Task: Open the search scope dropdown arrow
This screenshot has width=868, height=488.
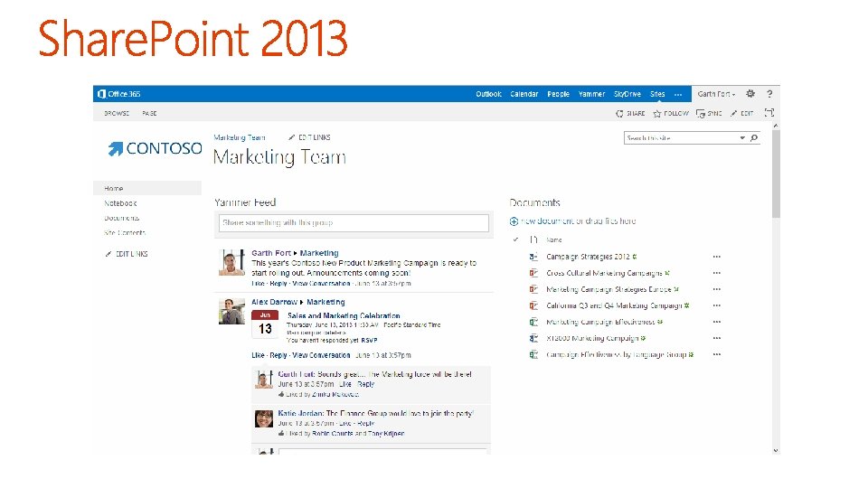Action: tap(742, 137)
